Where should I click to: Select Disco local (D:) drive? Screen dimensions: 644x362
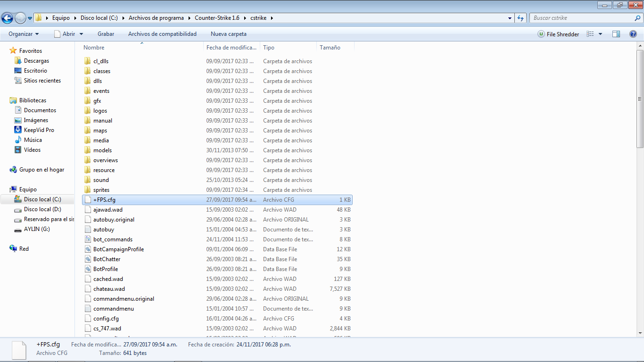pyautogui.click(x=42, y=209)
